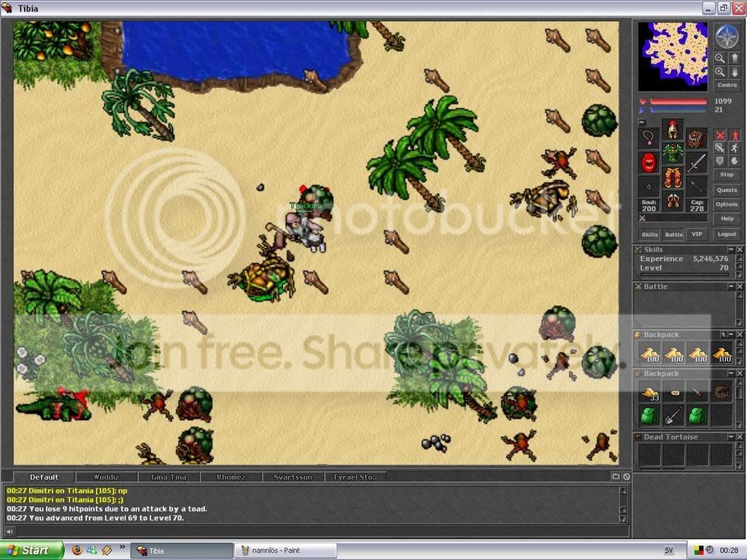Click the equipped helmet slot

tap(673, 129)
